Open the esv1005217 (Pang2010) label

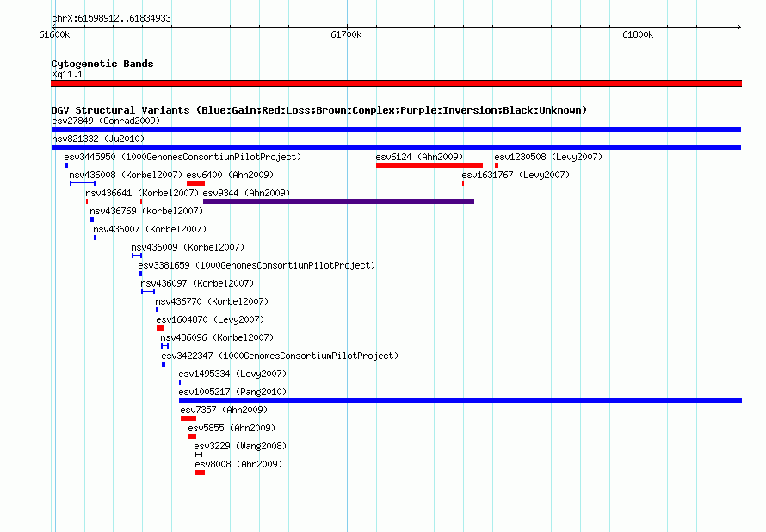232,392
